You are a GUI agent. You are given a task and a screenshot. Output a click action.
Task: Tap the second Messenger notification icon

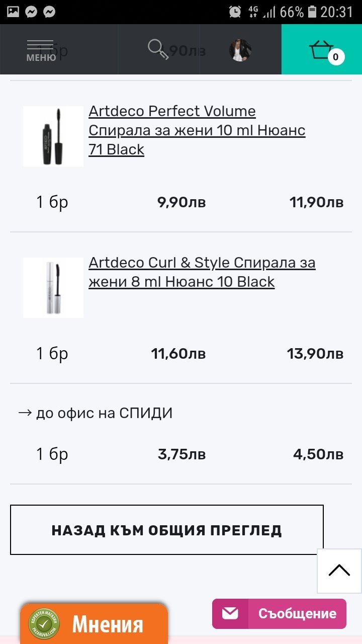pos(49,12)
